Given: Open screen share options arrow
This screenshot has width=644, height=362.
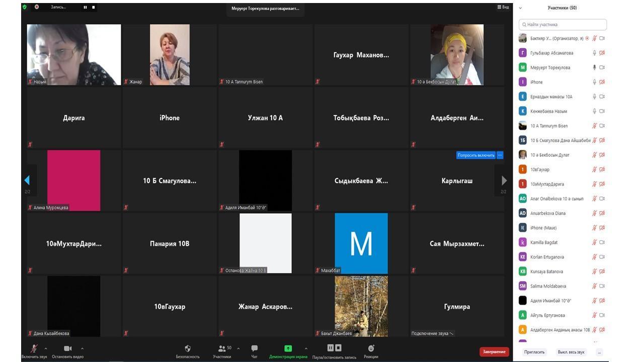Looking at the screenshot, I should (306, 348).
